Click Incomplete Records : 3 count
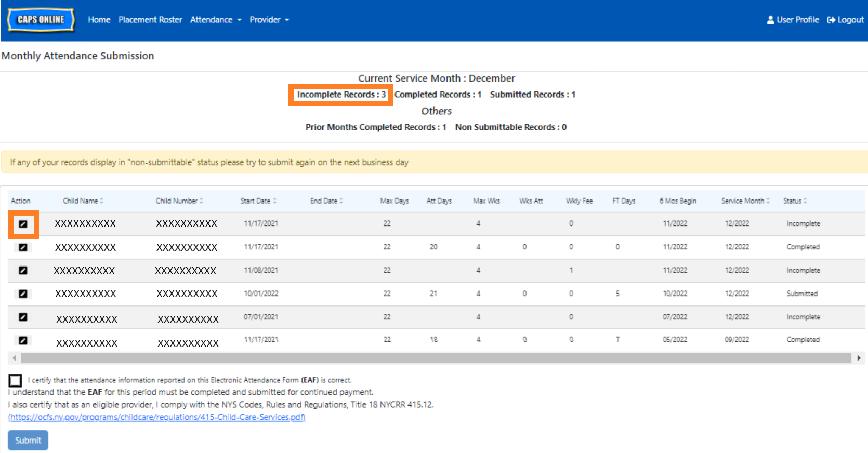The width and height of the screenshot is (868, 453). 341,95
